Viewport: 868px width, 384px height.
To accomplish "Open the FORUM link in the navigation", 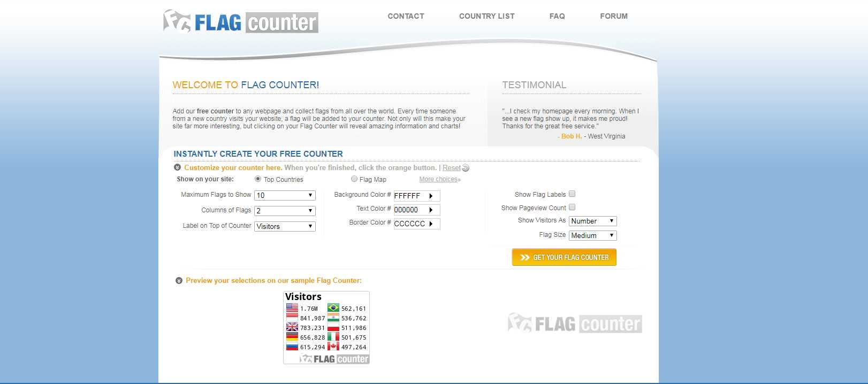I will [614, 16].
